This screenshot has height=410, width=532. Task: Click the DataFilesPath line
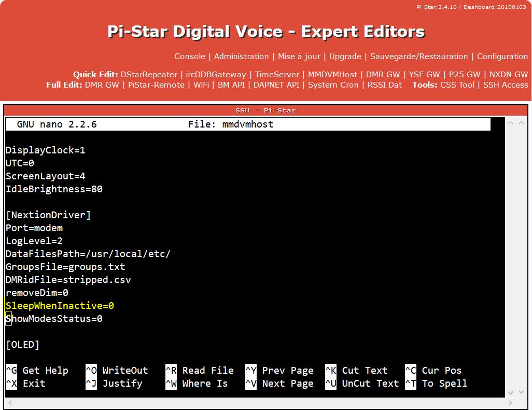[88, 253]
